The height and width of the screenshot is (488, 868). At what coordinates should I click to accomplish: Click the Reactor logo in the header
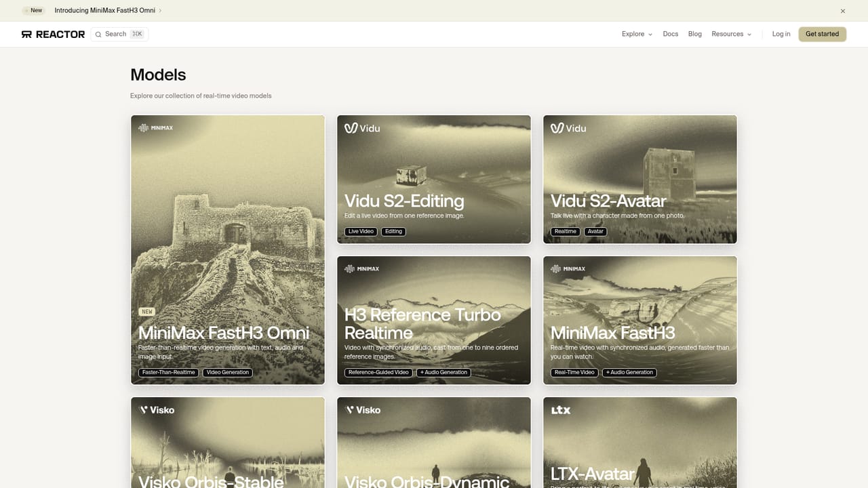click(53, 34)
